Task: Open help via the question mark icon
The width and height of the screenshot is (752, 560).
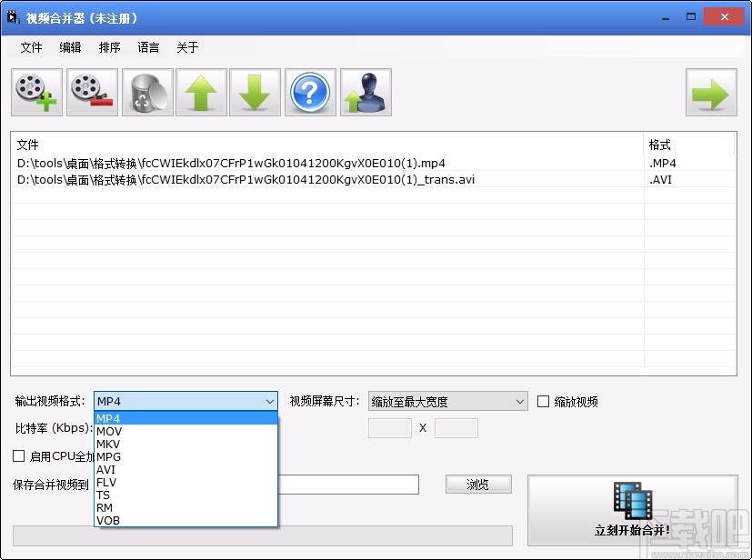Action: tap(310, 92)
